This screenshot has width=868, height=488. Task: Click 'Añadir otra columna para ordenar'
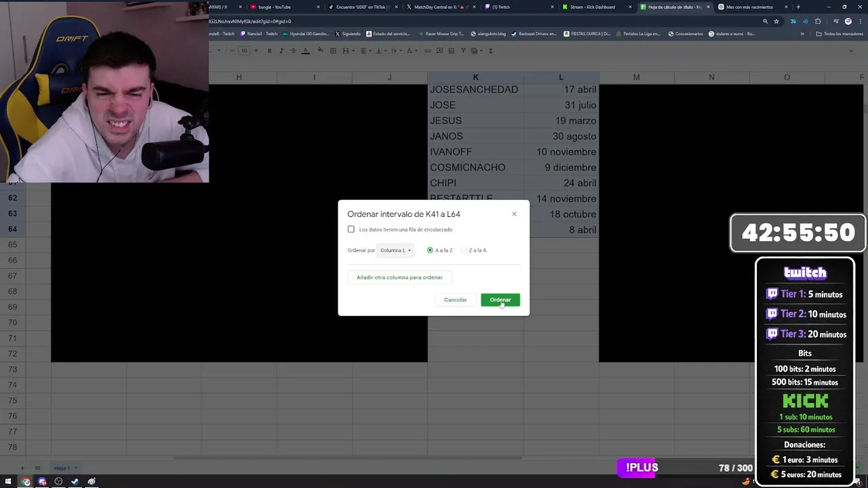pyautogui.click(x=399, y=277)
